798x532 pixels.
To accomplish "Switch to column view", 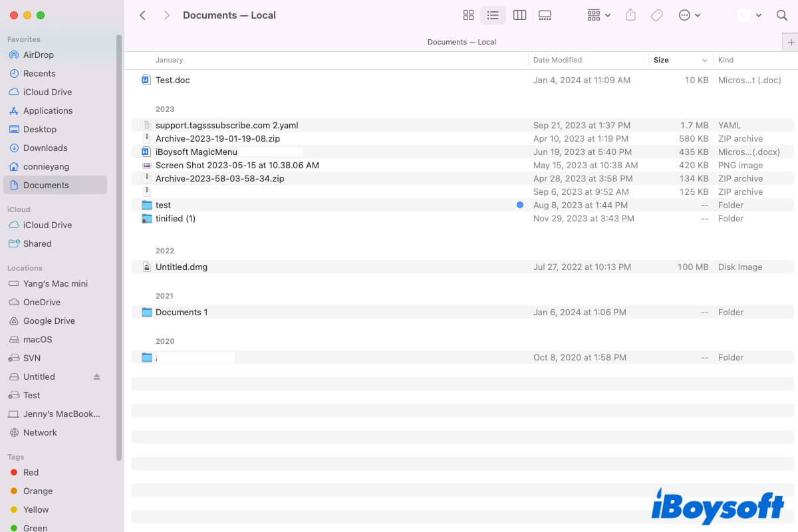I will pyautogui.click(x=519, y=15).
